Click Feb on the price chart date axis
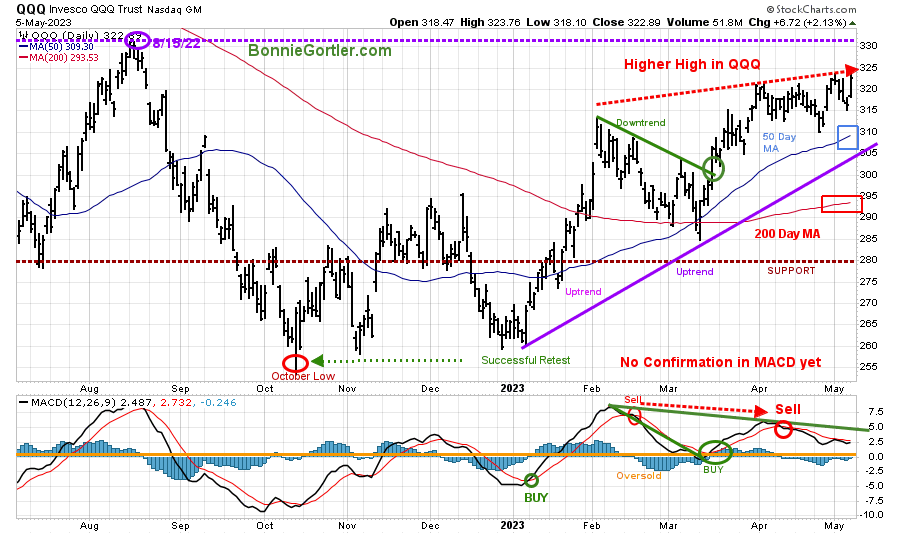Screen dimensions: 900x534 tap(592, 389)
